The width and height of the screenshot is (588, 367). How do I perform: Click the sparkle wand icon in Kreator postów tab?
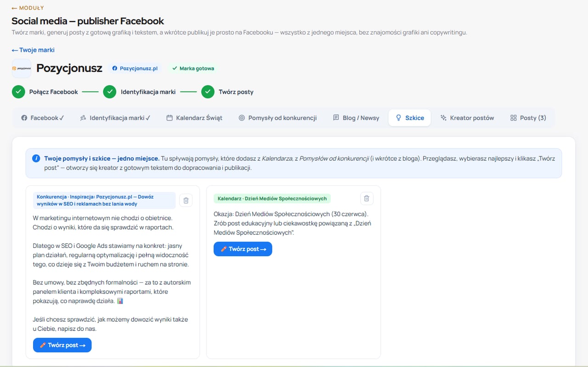443,118
